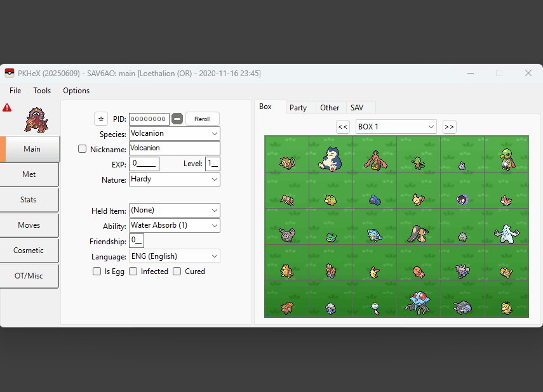Image resolution: width=543 pixels, height=392 pixels.
Task: Open the Tools menu
Action: [x=42, y=91]
